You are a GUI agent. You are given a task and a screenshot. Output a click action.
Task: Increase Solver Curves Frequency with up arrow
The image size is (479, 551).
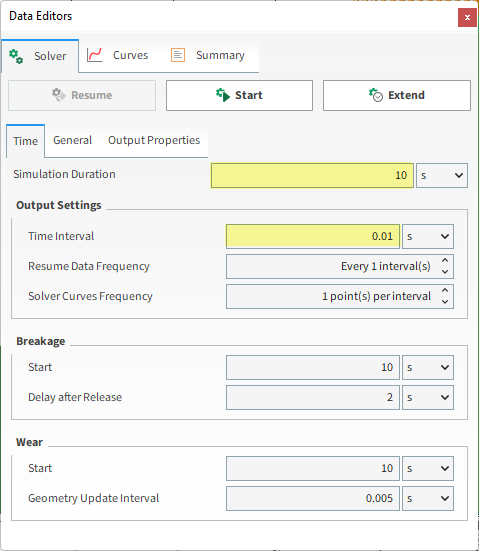click(x=445, y=290)
